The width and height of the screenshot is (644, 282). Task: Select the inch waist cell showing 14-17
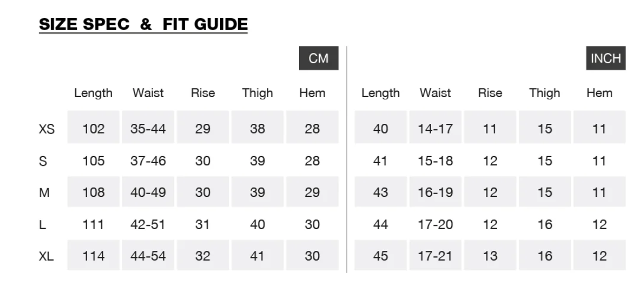coord(435,127)
